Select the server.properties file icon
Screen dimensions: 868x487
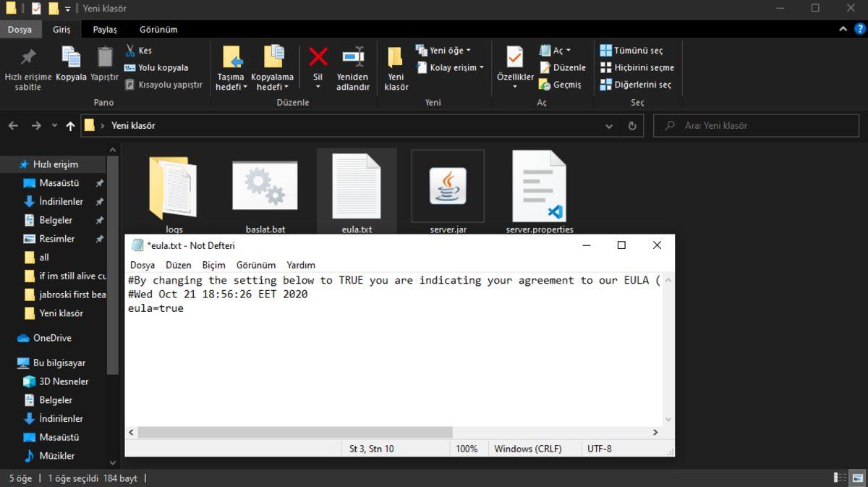539,187
